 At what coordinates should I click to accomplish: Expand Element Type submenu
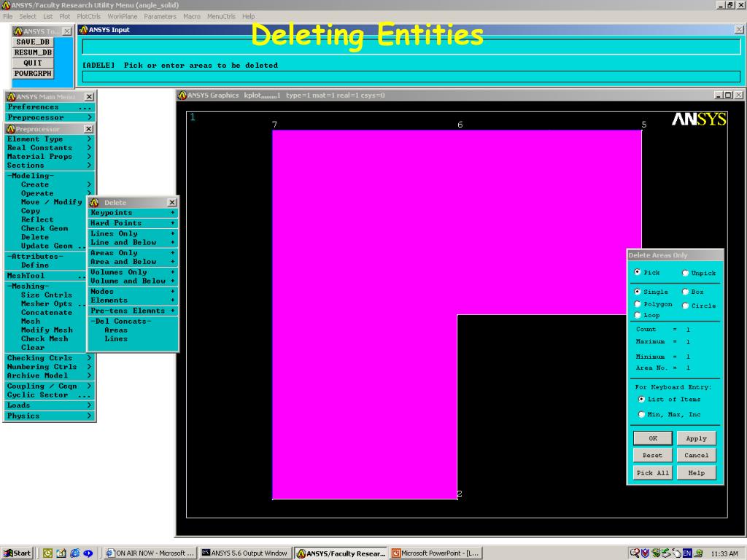(49, 139)
